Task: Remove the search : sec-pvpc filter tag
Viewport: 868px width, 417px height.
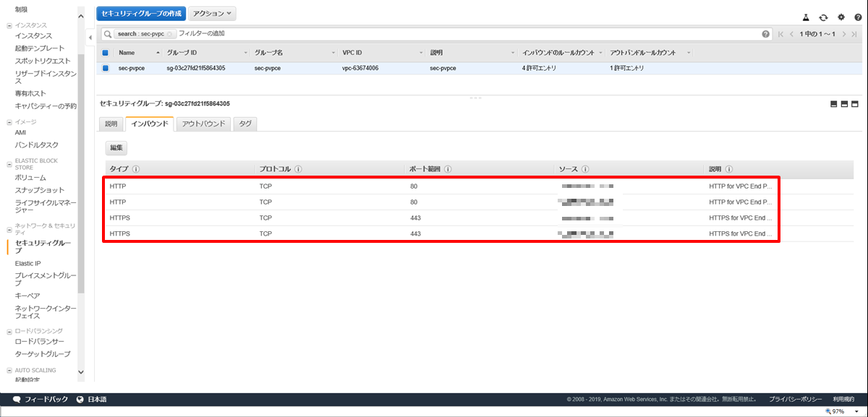Action: pos(169,34)
